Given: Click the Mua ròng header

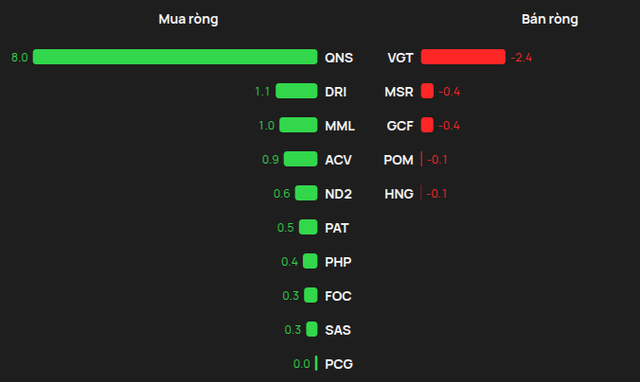Looking at the screenshot, I should (x=188, y=19).
